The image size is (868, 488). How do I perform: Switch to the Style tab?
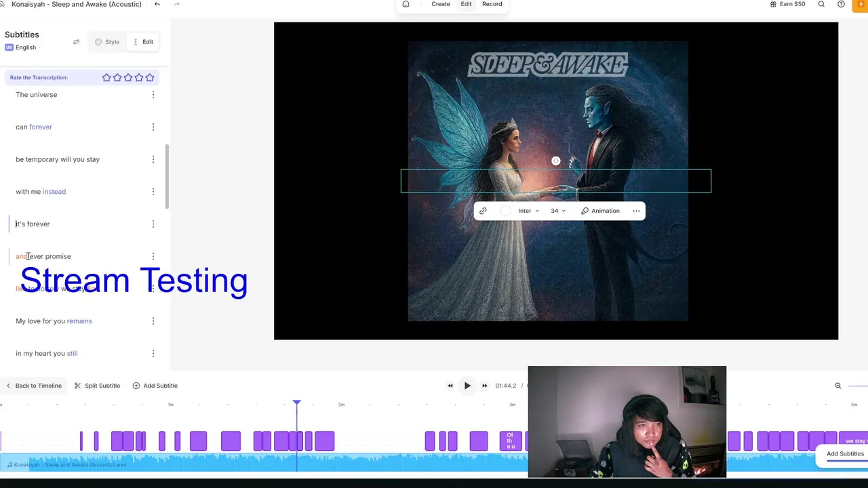point(107,42)
